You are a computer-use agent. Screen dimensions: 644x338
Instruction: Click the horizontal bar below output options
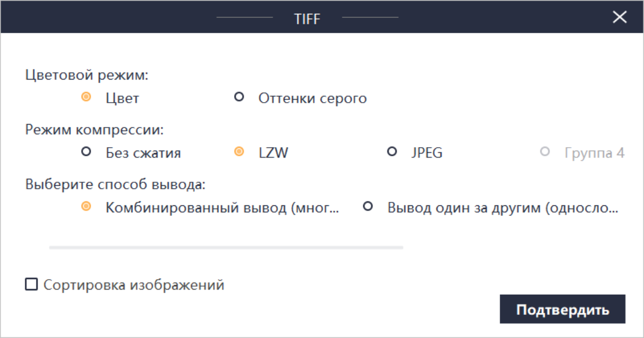pyautogui.click(x=226, y=247)
